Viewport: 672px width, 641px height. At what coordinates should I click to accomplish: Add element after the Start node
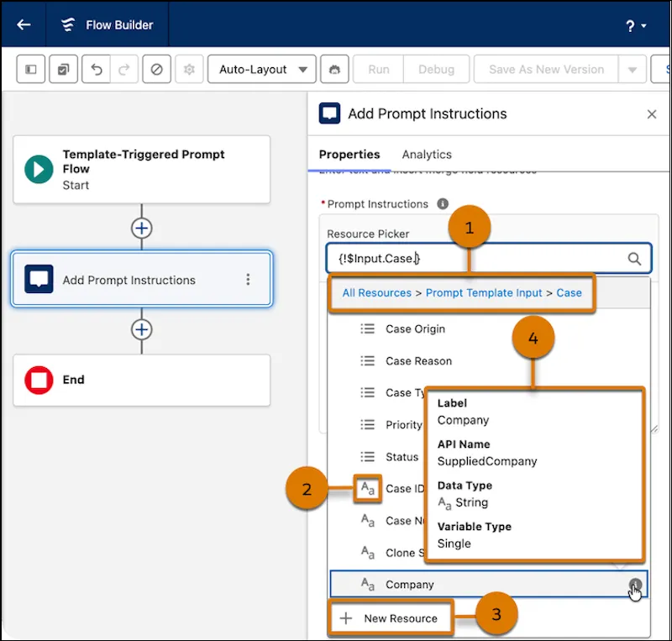pyautogui.click(x=141, y=228)
